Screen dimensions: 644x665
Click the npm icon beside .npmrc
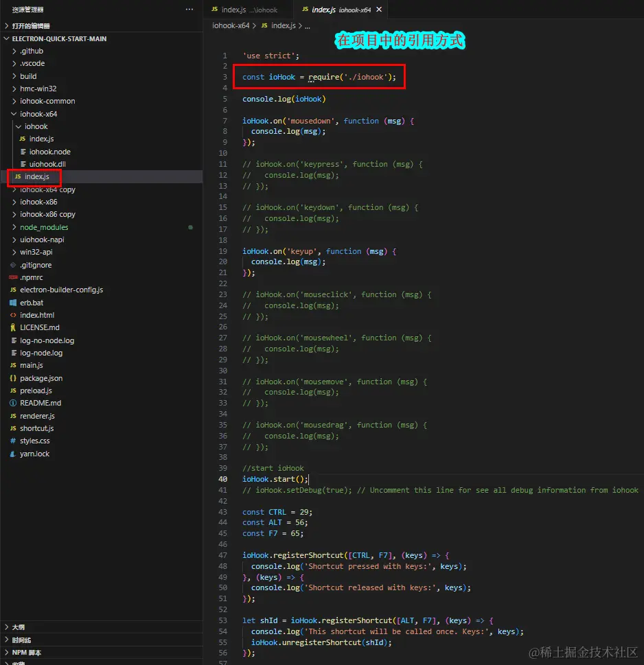click(13, 277)
